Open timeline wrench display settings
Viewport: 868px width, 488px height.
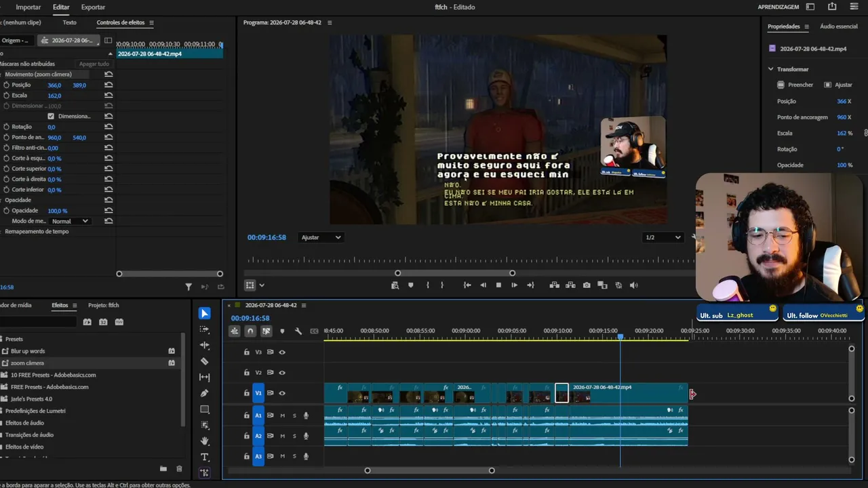[298, 331]
